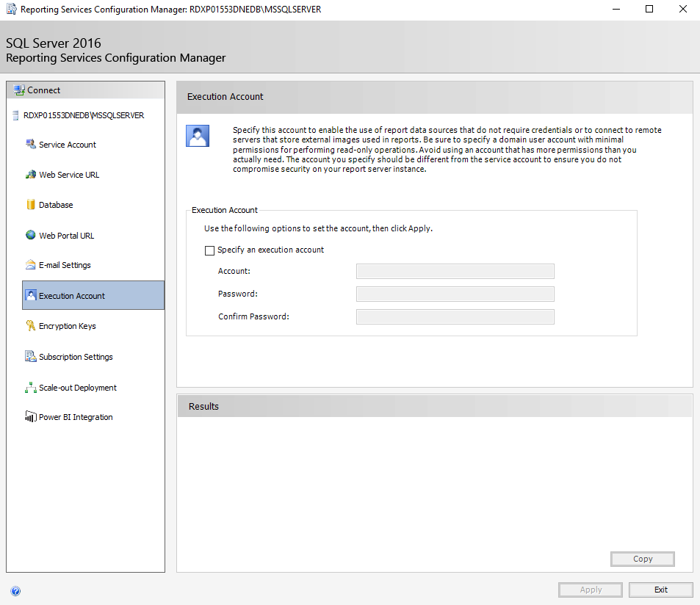Select Execution Account in the sidebar

tap(93, 295)
